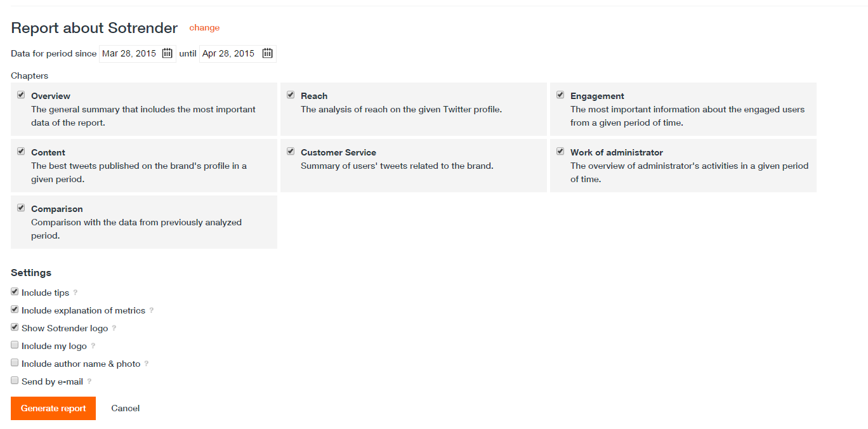Toggle the Customer Service chapter checkbox
Screen dimensions: 868x429
(x=291, y=152)
